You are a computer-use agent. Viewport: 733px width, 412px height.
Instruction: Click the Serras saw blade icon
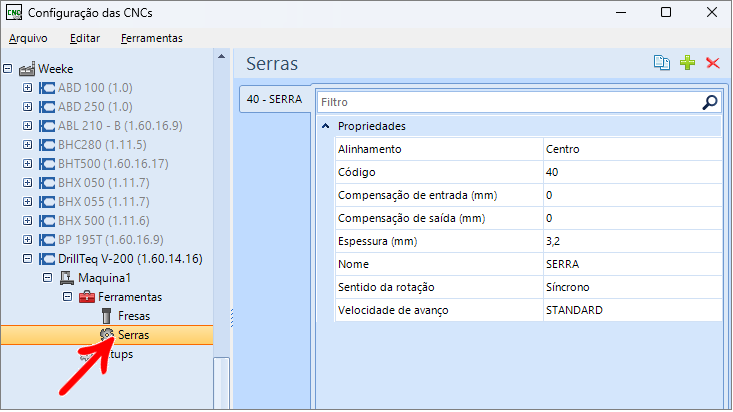(x=107, y=335)
